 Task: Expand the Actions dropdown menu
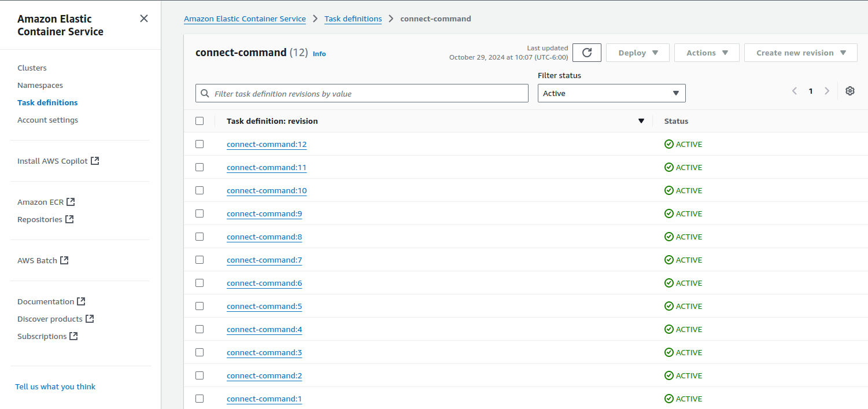click(x=706, y=53)
